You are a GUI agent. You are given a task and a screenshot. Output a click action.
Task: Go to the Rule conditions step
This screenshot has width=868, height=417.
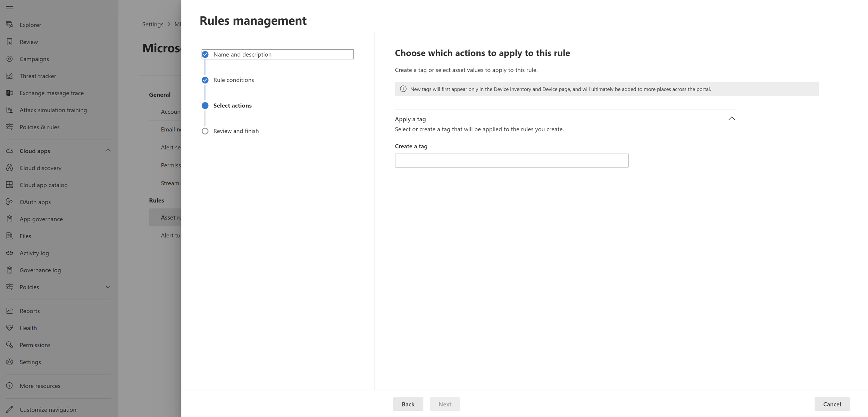233,80
